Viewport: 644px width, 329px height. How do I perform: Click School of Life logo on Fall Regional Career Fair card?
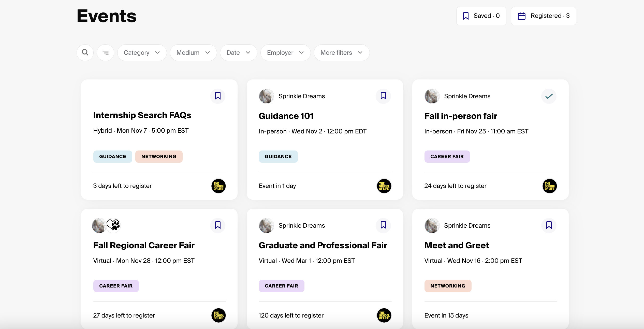click(218, 316)
